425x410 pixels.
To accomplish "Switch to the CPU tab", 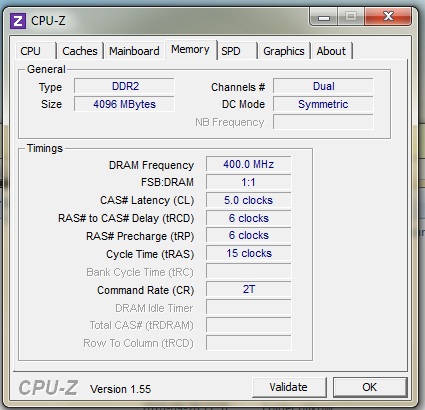I will coord(35,51).
